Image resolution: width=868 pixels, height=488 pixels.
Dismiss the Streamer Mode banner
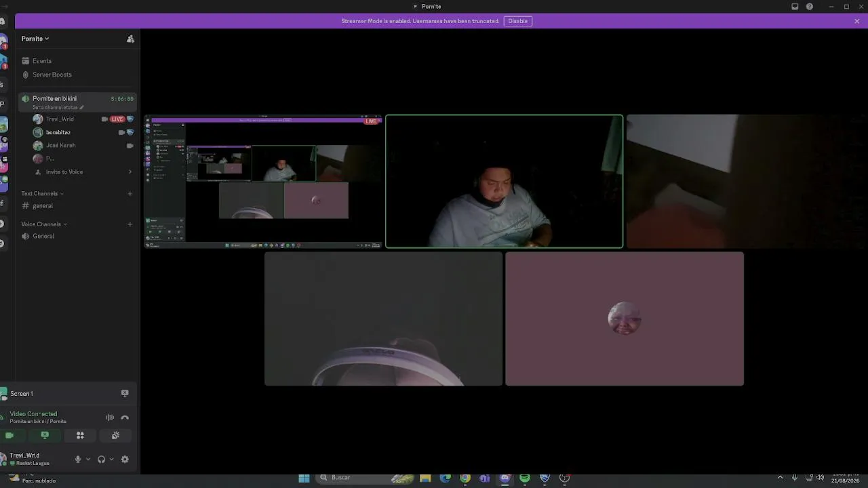point(856,21)
